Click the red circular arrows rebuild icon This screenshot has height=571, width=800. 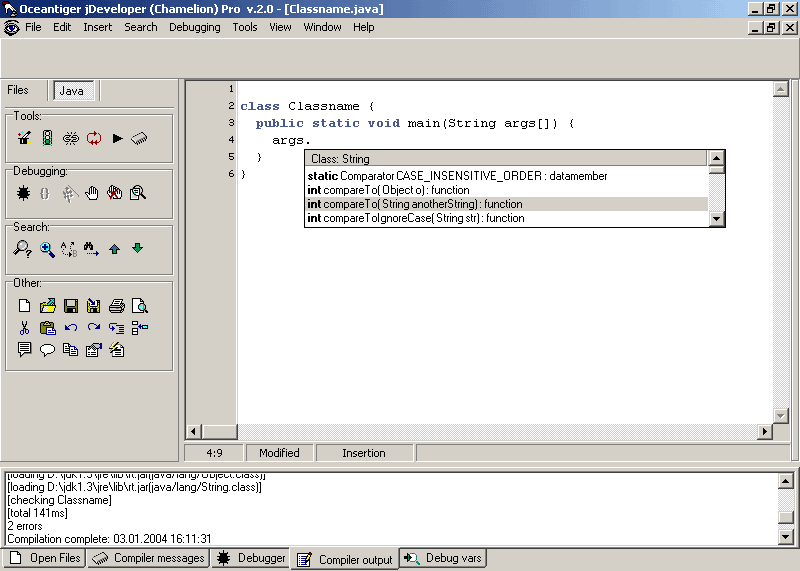pos(94,138)
